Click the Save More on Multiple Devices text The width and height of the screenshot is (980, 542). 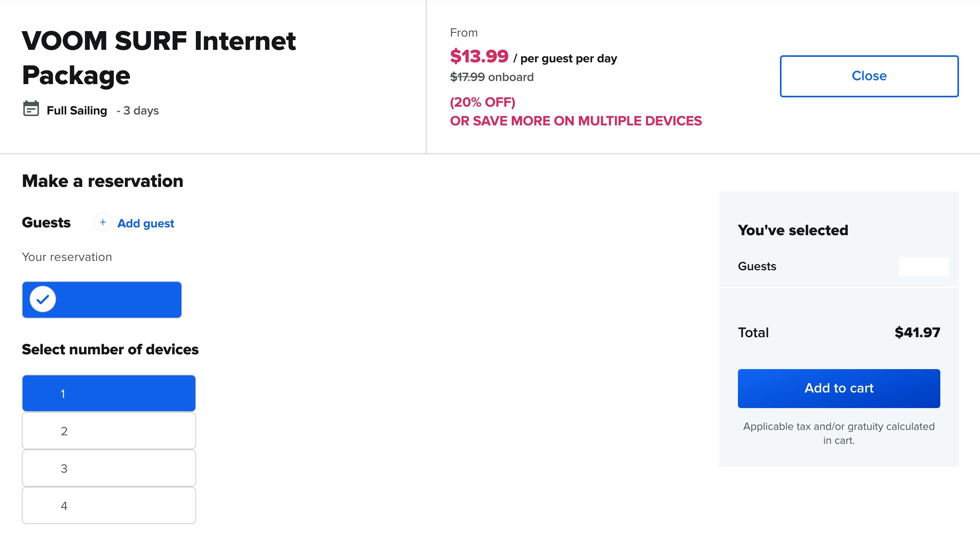[576, 121]
